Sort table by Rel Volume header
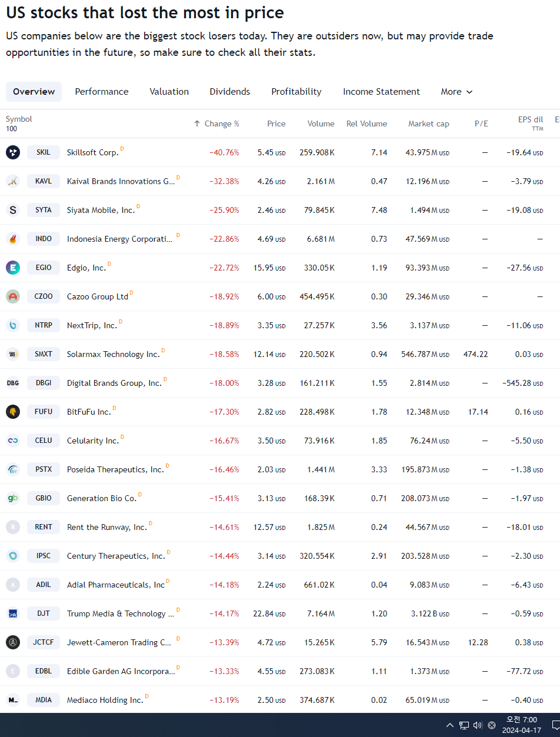 366,124
